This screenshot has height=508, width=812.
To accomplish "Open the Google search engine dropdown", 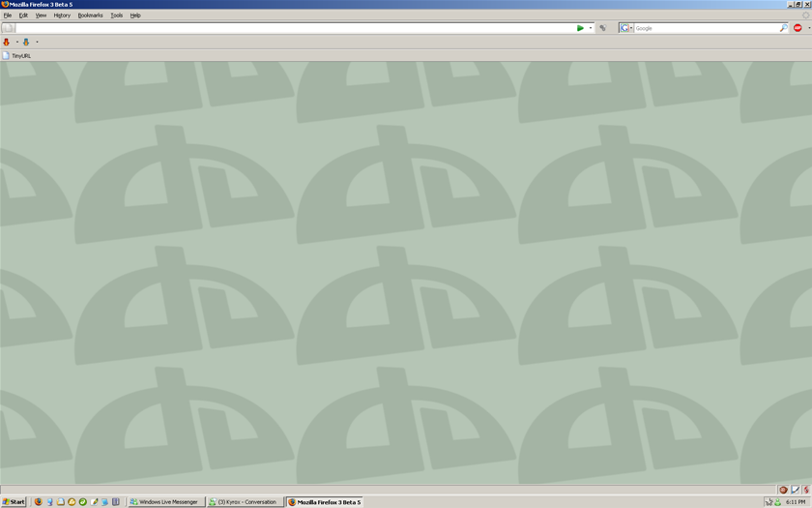I will pyautogui.click(x=626, y=28).
